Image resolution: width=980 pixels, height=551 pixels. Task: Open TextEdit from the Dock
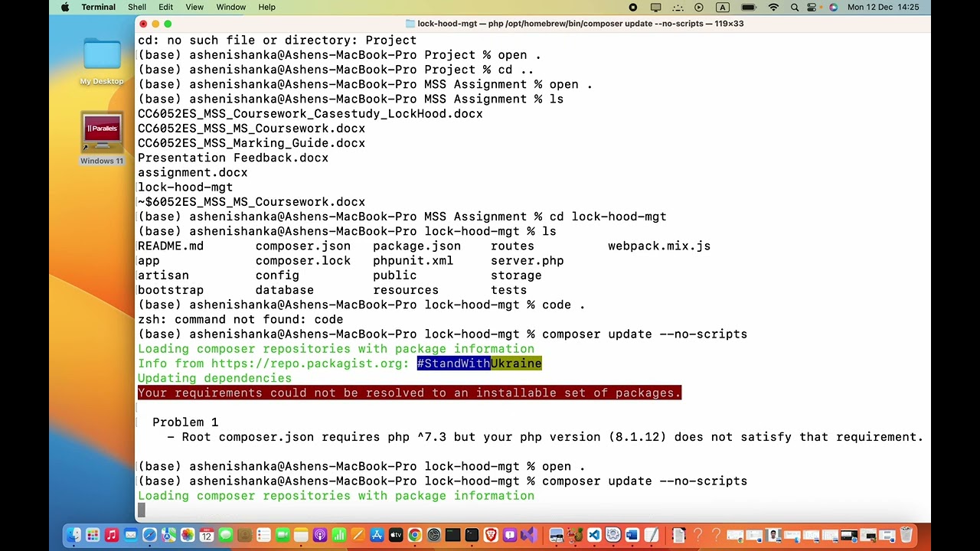pyautogui.click(x=652, y=535)
